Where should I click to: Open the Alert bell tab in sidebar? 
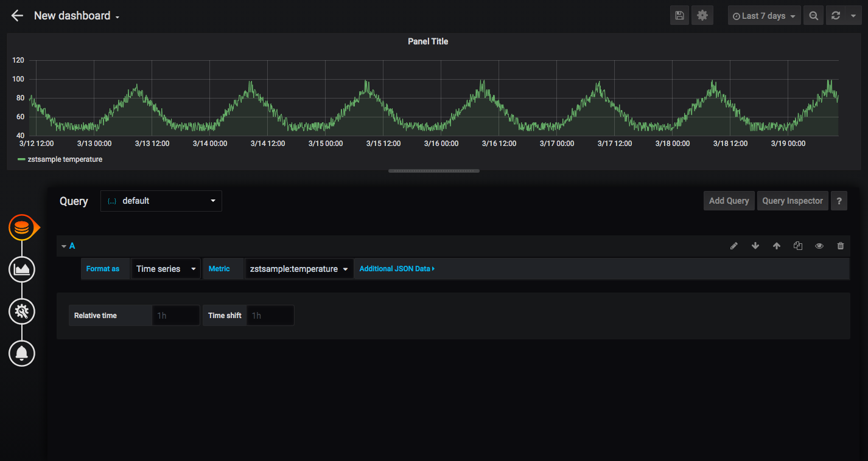click(x=22, y=353)
